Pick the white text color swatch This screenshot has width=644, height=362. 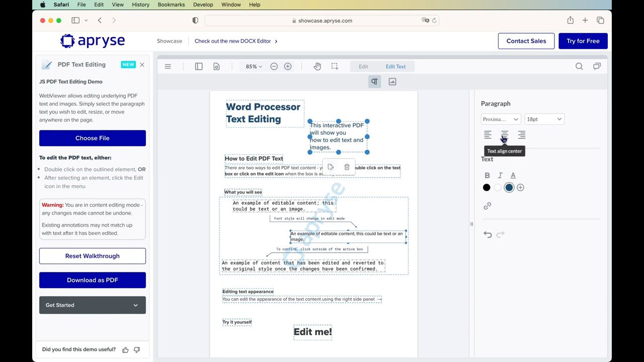click(x=498, y=188)
